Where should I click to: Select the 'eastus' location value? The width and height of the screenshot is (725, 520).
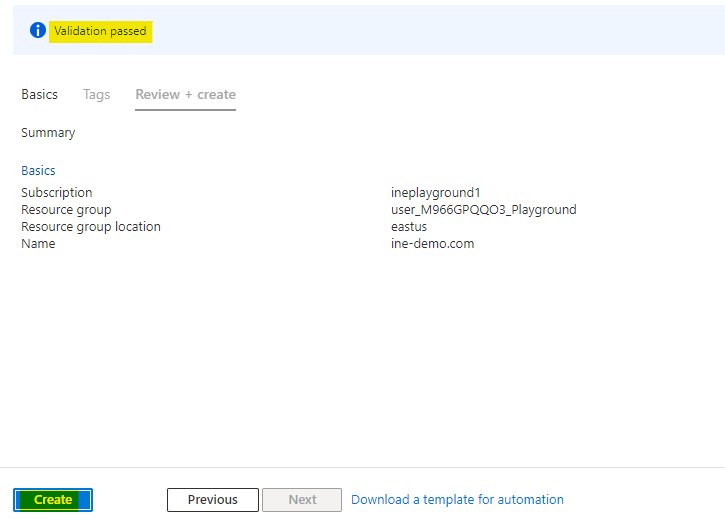point(409,226)
